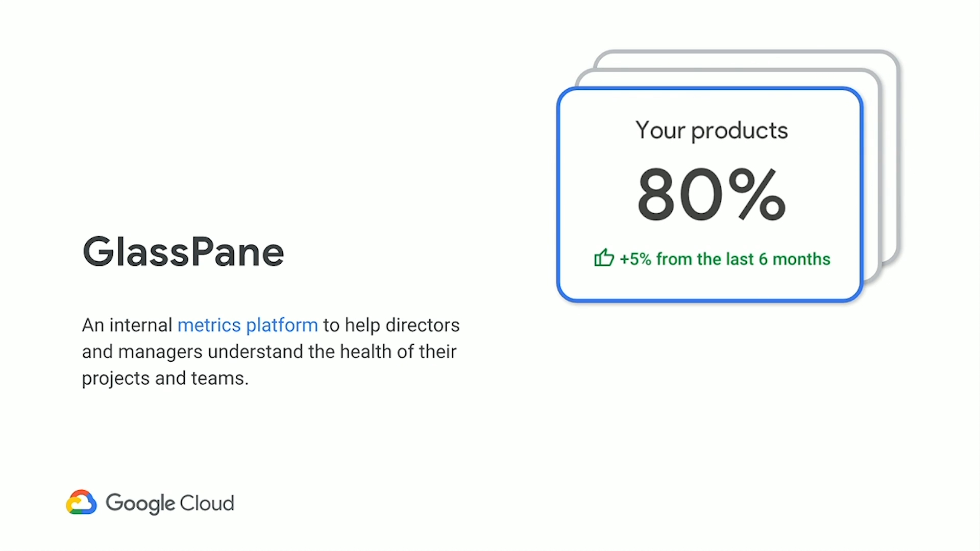980x551 pixels.
Task: Select the "Your products" card heading
Action: click(x=711, y=131)
